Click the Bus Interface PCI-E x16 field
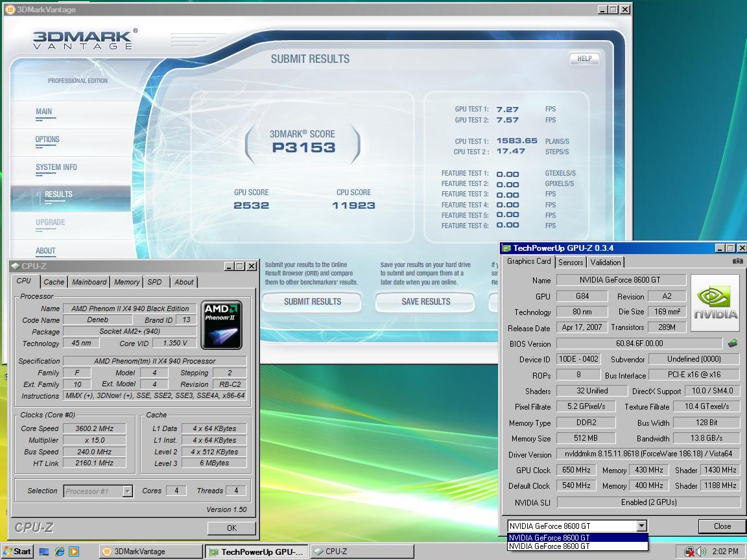 [694, 375]
